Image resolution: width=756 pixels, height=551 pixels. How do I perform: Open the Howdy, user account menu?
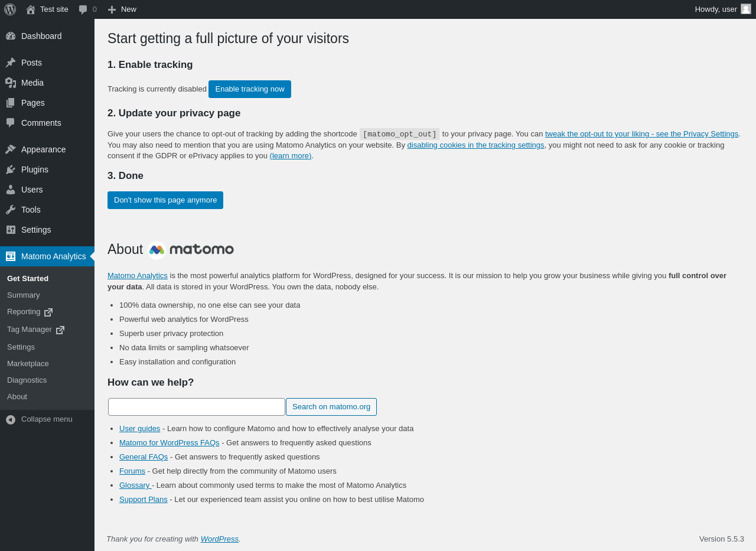click(x=716, y=9)
